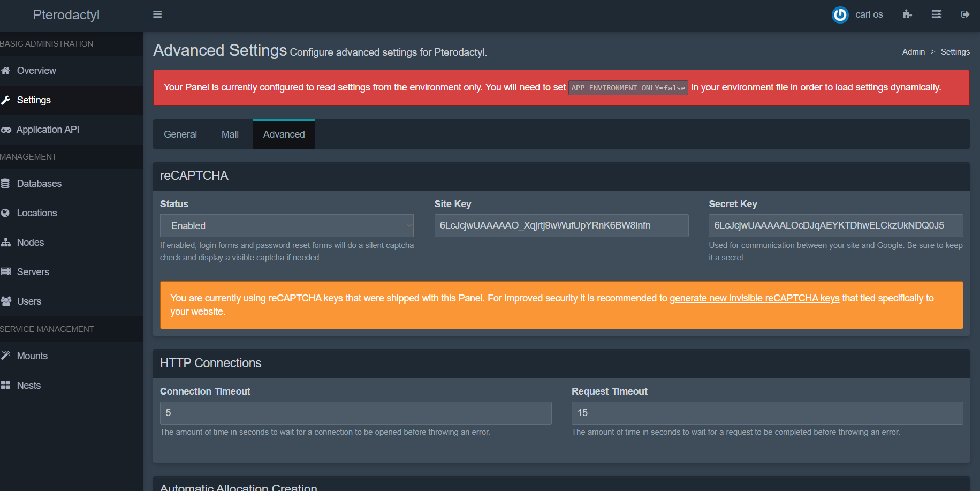
Task: Open the Databases sidebar item
Action: coord(72,184)
